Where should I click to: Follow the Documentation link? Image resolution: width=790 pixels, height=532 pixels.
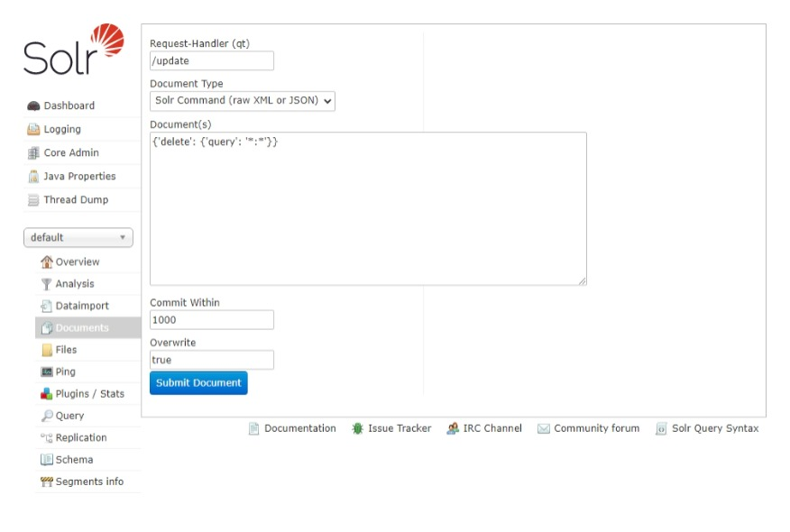[x=299, y=428]
